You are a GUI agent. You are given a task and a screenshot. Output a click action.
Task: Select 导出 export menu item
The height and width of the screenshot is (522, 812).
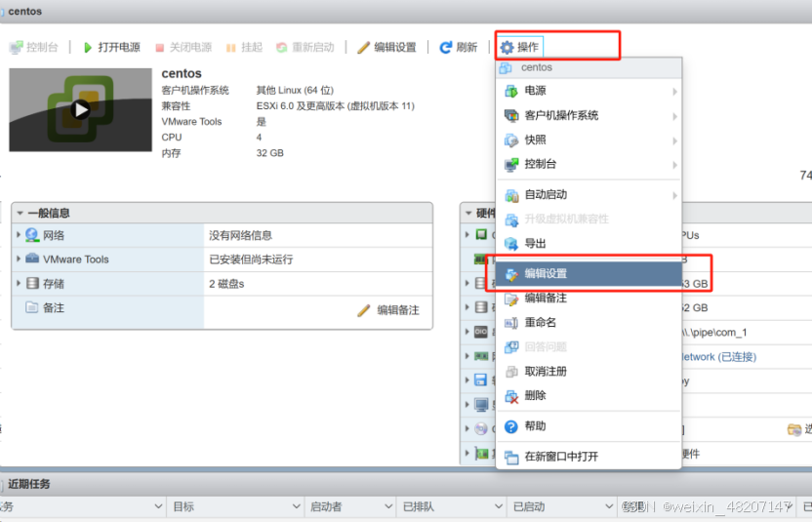589,243
